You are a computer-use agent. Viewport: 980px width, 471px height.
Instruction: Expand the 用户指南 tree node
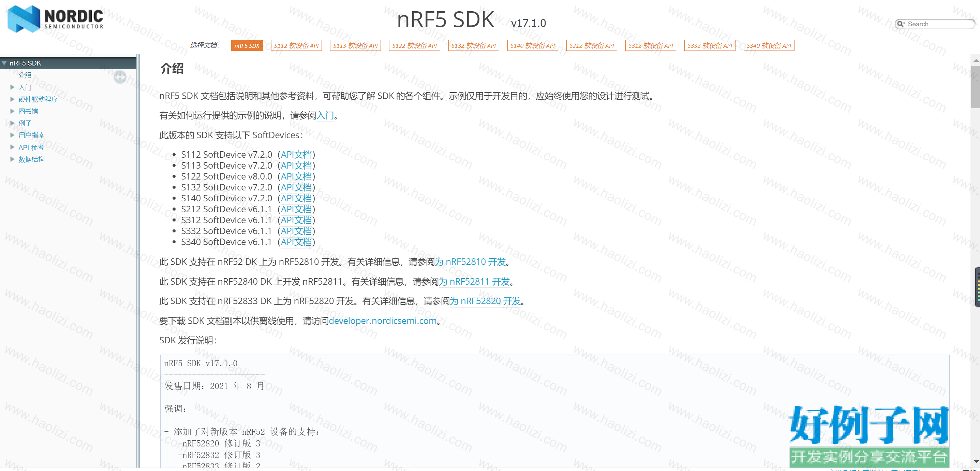(x=12, y=135)
